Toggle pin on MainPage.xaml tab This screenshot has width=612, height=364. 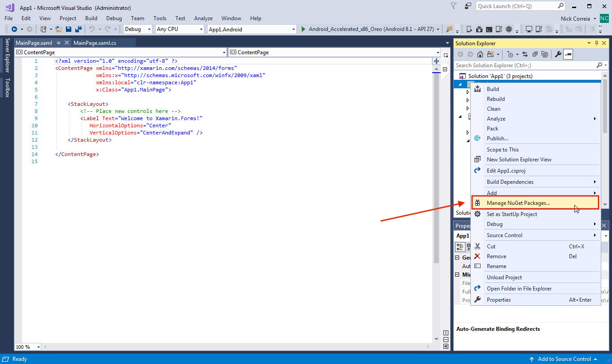click(58, 43)
